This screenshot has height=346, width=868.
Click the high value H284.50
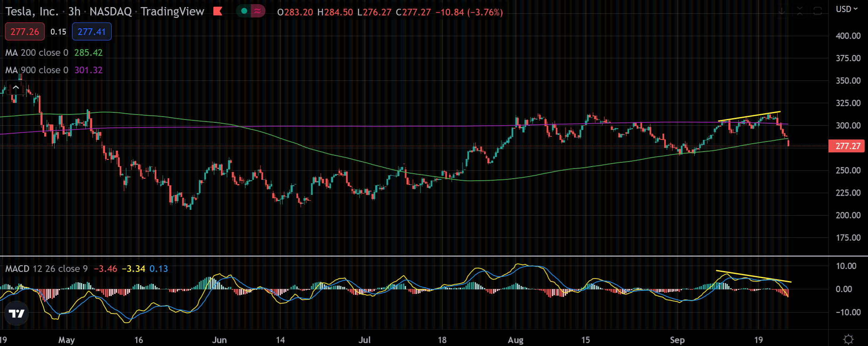click(x=335, y=12)
